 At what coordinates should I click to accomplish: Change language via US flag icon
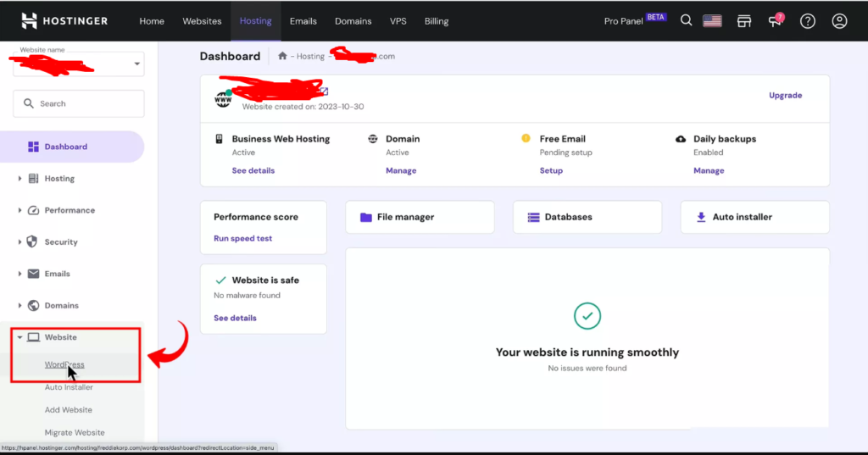712,21
